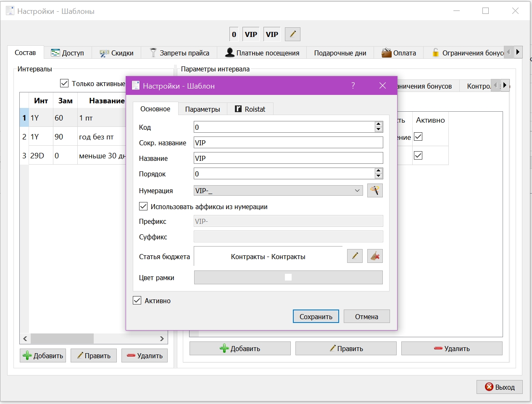This screenshot has width=532, height=404.
Task: Switch to Параметры tab in dialog
Action: [x=203, y=109]
